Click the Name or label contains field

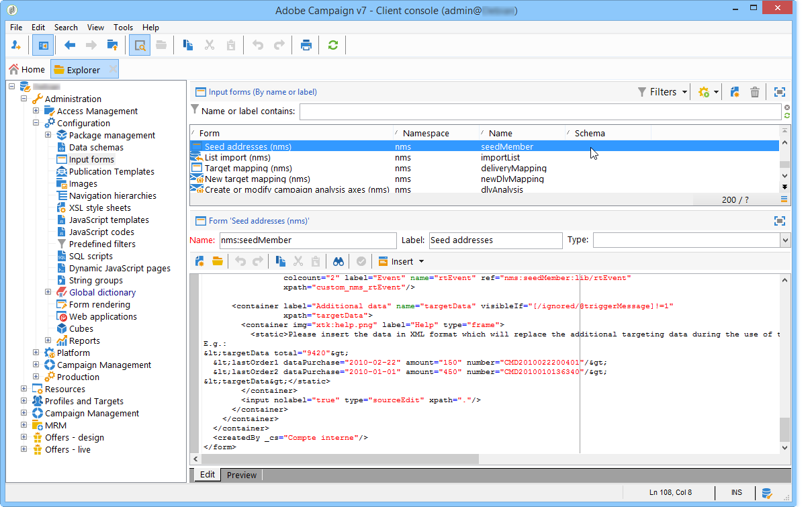pyautogui.click(x=539, y=111)
